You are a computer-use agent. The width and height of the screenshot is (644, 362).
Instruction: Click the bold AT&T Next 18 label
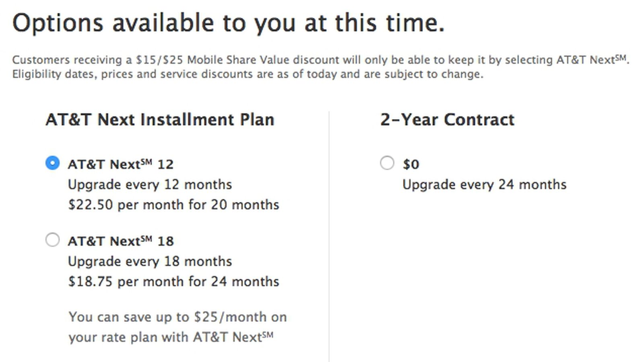click(120, 241)
